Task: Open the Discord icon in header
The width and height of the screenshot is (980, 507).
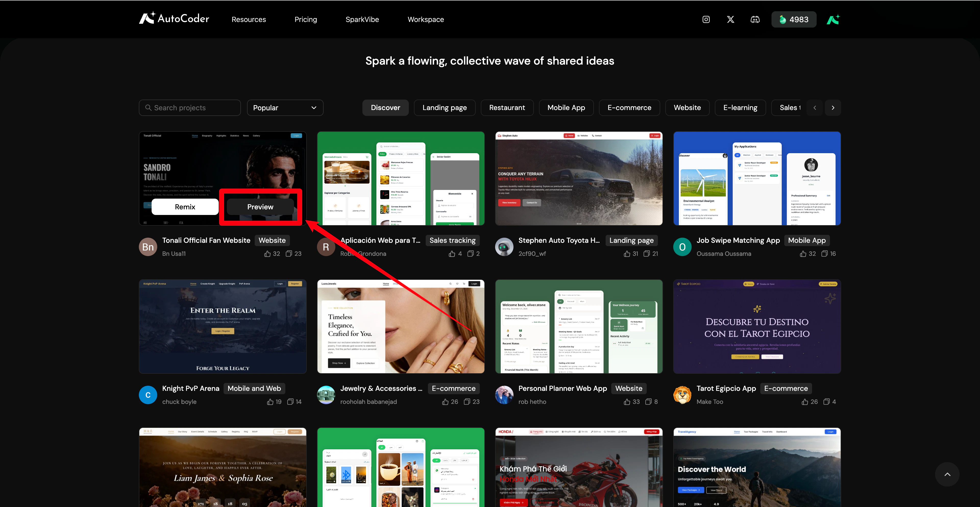Action: [755, 19]
